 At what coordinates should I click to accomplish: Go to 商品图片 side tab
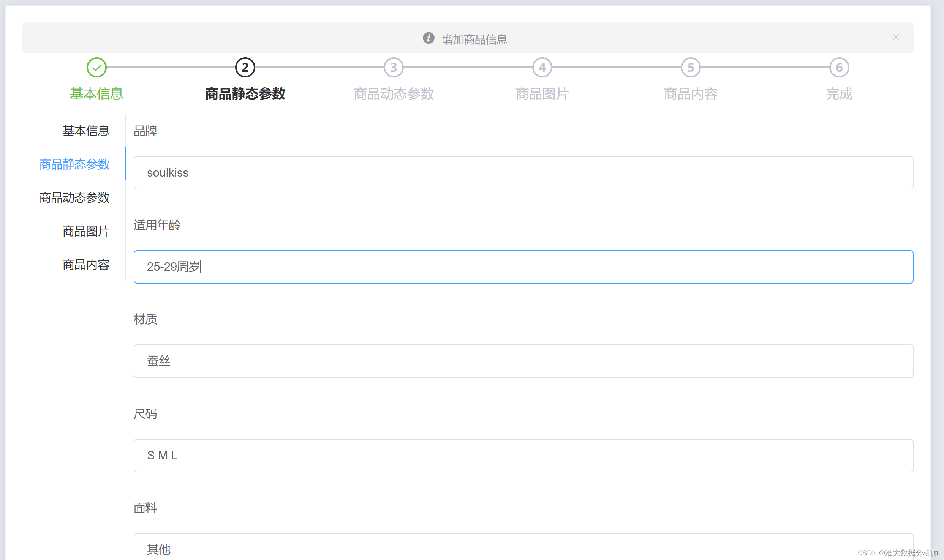[x=86, y=231]
